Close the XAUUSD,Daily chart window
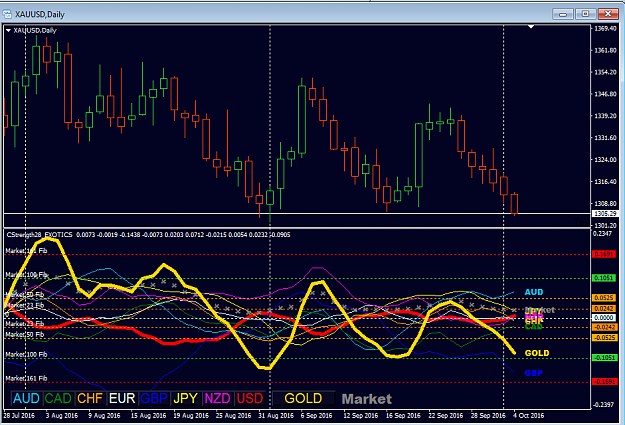 (608, 14)
